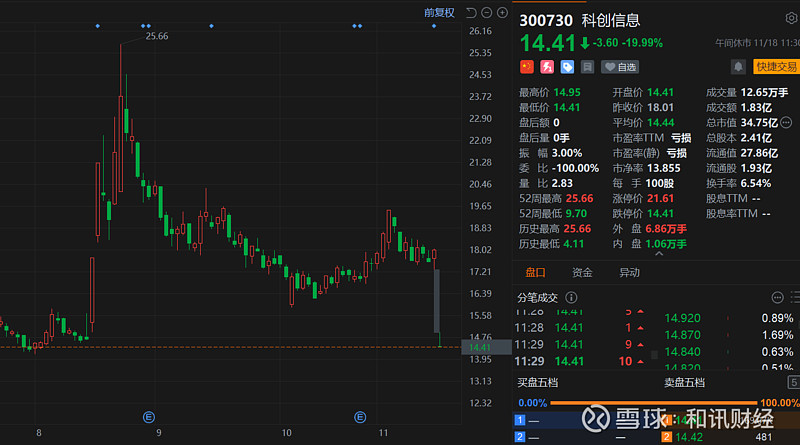Screen dimensions: 800x445
Task: Select the 异动 tab
Action: click(629, 273)
